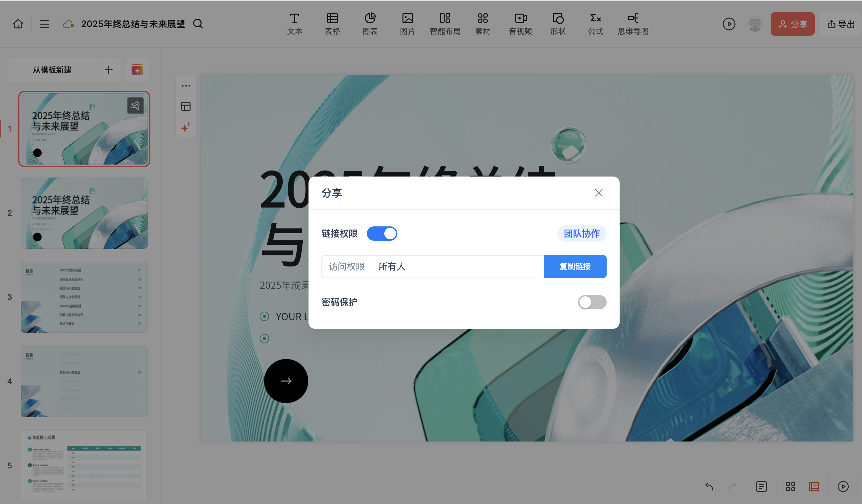Select slide 5 年度核心成果 thumbnail
The height and width of the screenshot is (504, 862).
(x=84, y=465)
